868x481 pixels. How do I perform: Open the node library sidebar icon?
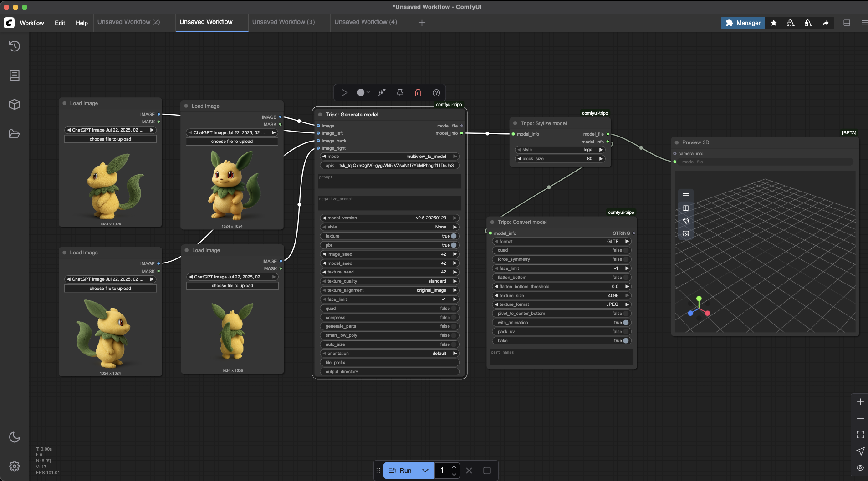(15, 75)
